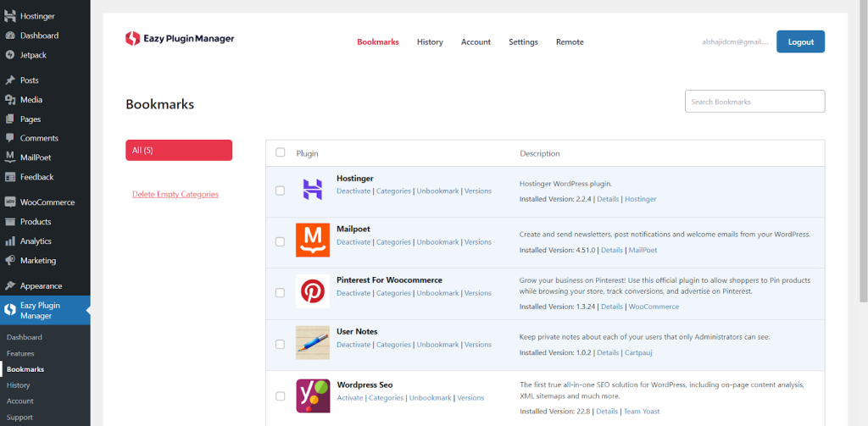
Task: Click the User Notes plugin thumbnail
Action: (x=313, y=342)
